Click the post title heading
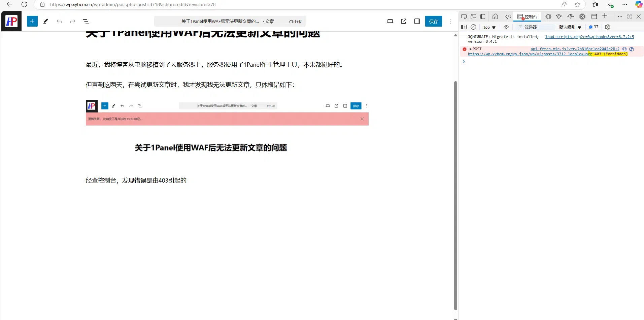Screen dimensions: 644x320 [x=203, y=34]
